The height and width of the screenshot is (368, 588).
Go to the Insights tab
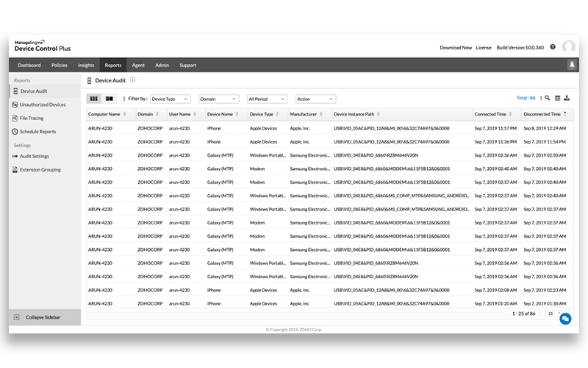86,65
